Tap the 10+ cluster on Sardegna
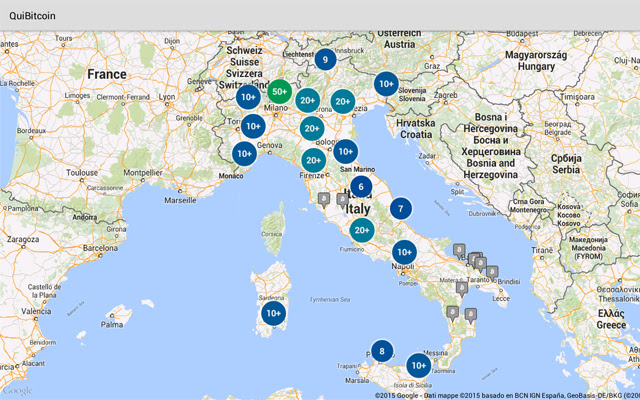 (x=273, y=313)
